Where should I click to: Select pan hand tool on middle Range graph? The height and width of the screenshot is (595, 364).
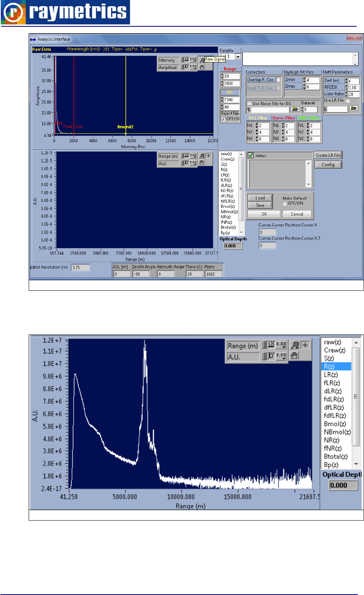[x=202, y=162]
